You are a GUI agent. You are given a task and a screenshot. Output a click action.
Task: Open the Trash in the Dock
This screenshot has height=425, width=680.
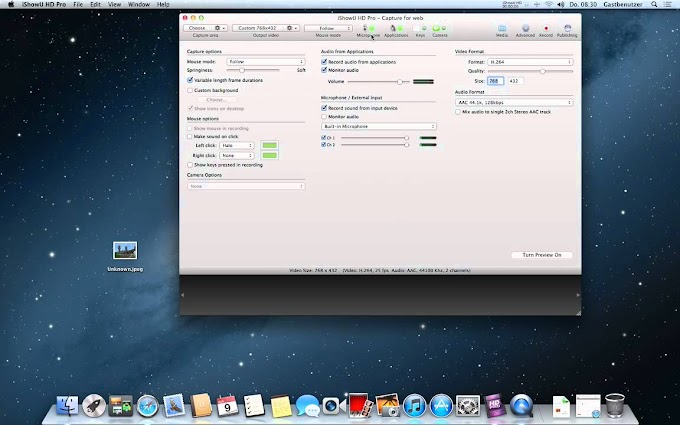[x=615, y=405]
